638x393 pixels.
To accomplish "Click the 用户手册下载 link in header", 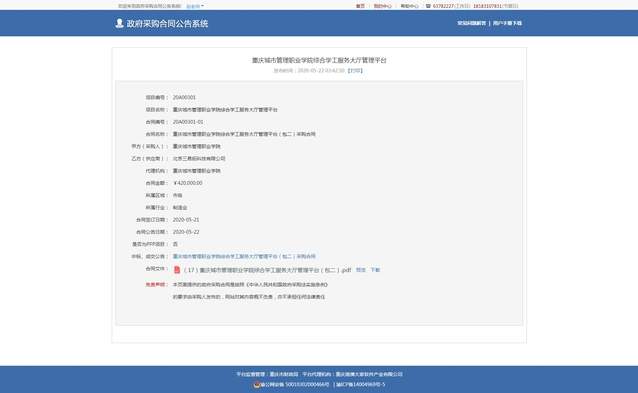I will coord(507,23).
